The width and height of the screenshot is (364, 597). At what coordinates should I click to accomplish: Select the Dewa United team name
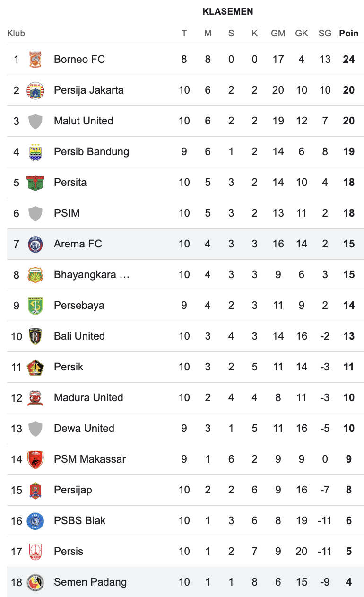84,429
